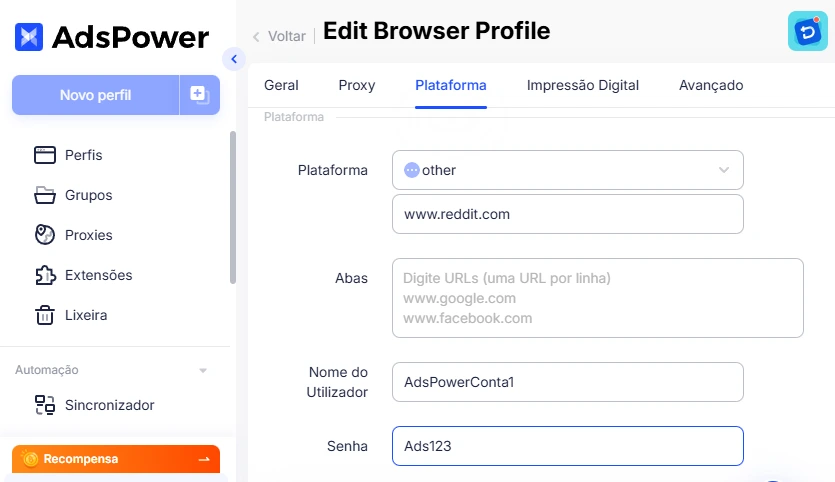Open the Extensões puzzle icon

(x=45, y=275)
